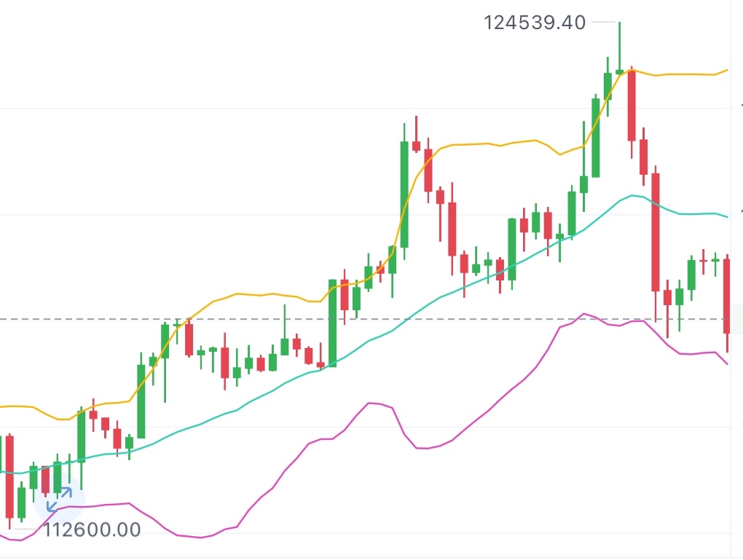Click the magenta line's highest peak near the dashed line
This screenshot has width=743, height=560.
(584, 314)
